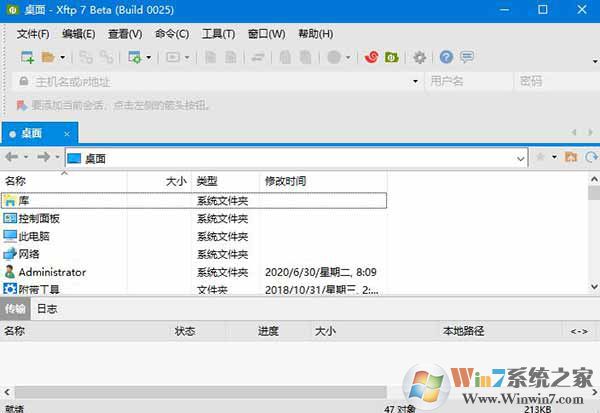
Task: Open the 查看(V) menu
Action: 125,34
